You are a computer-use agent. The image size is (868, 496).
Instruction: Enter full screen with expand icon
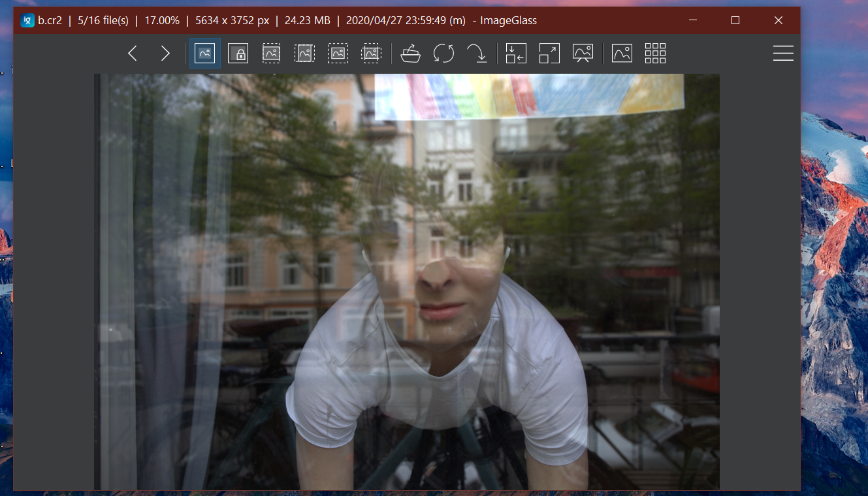coord(549,54)
